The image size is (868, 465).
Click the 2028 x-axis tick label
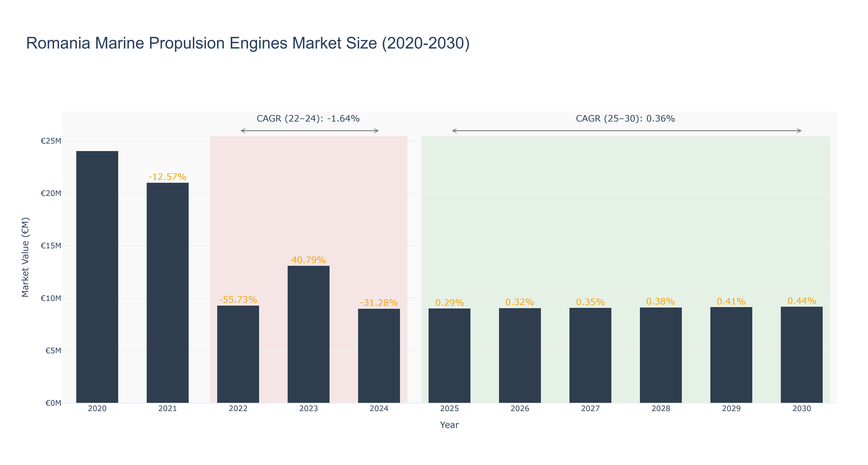[660, 408]
